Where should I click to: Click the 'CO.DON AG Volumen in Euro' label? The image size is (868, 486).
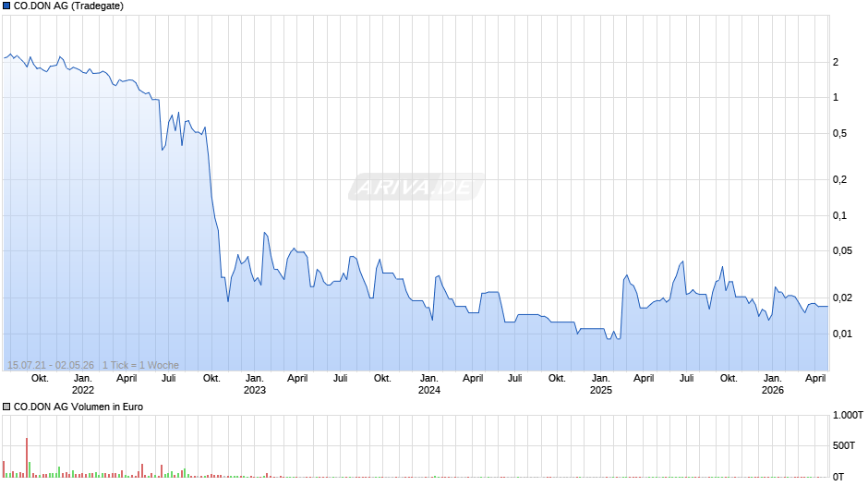[78, 407]
